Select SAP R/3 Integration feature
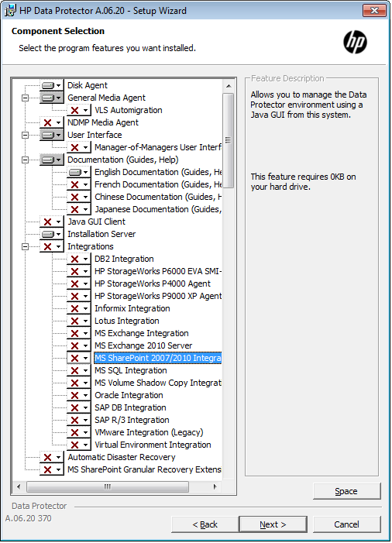Image resolution: width=392 pixels, height=543 pixels. point(132,421)
